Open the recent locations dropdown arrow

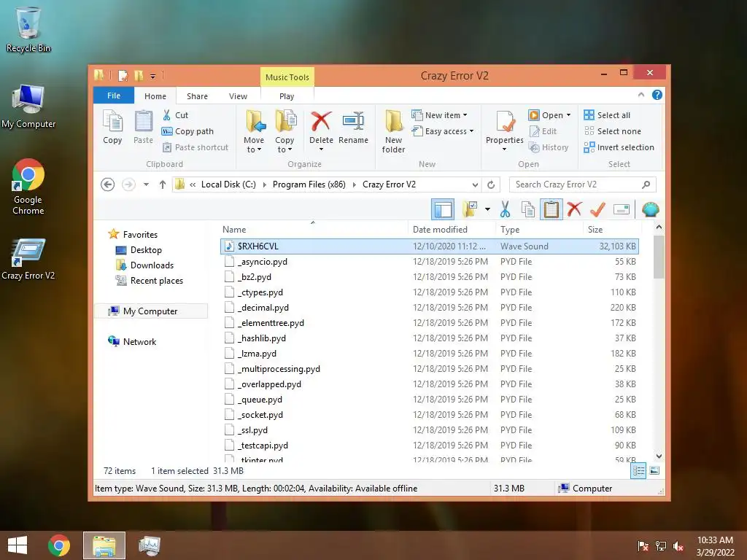(146, 184)
